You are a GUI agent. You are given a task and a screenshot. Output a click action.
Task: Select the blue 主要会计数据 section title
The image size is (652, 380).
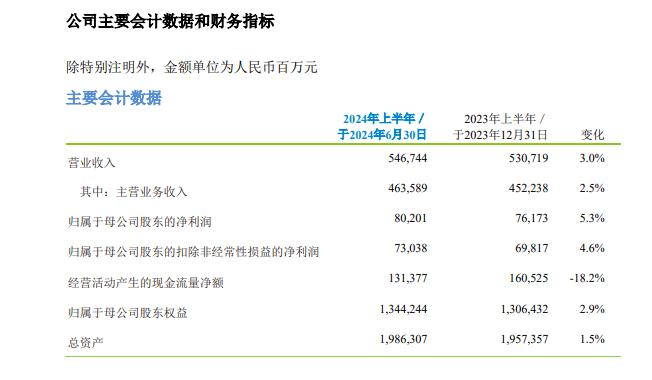pyautogui.click(x=114, y=98)
